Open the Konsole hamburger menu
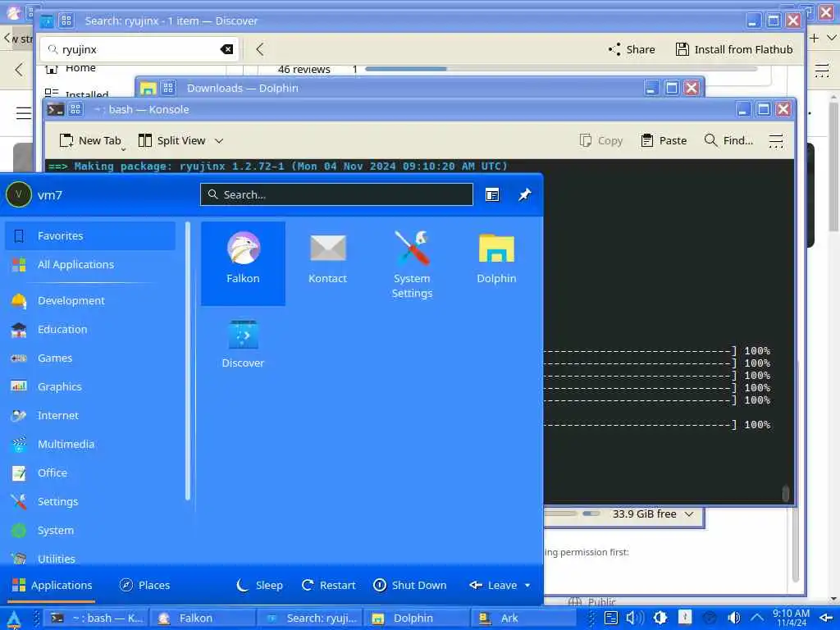 point(776,140)
